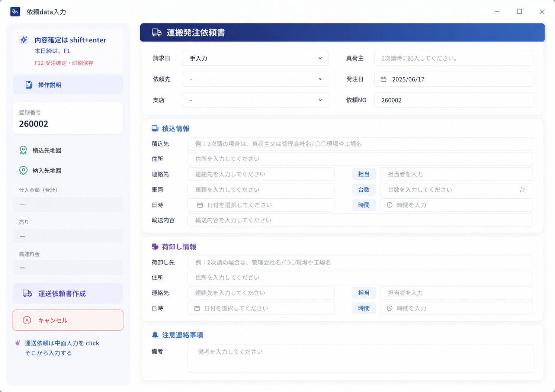555x392 pixels.
Task: Click the 真荷主 input field
Action: pos(453,58)
